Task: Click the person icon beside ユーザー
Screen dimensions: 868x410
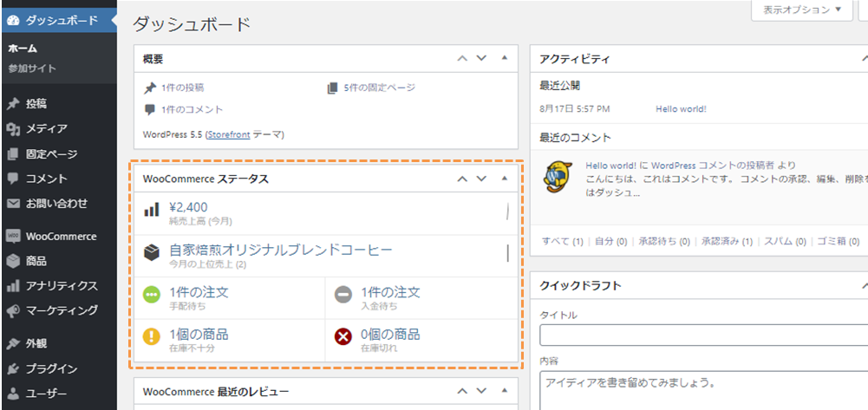Action: 14,394
